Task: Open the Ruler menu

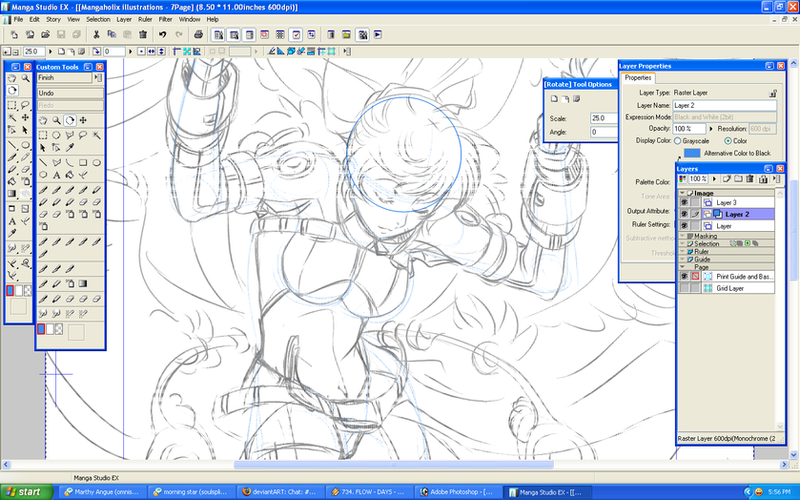Action: click(x=145, y=19)
